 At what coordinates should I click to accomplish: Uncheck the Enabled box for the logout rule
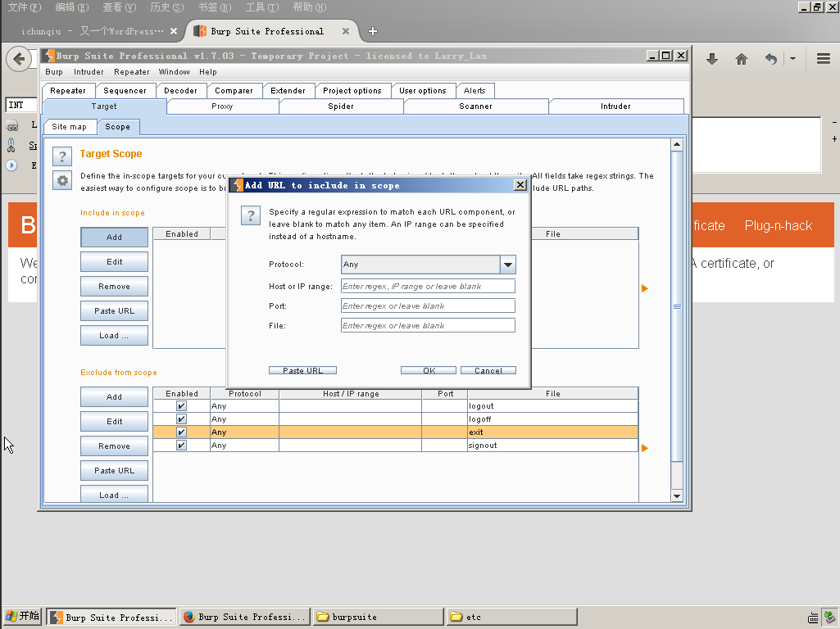point(181,406)
